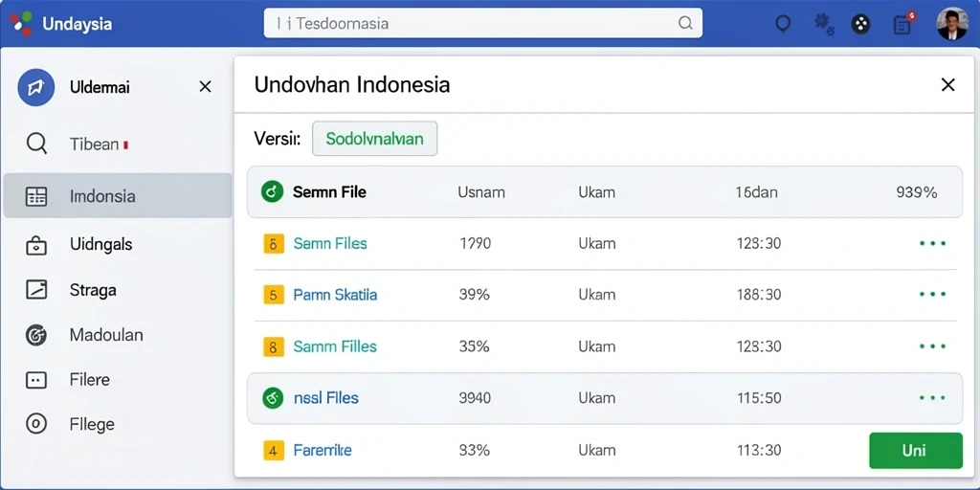Click the round black dotted icon in header
980x490 pixels.
(861, 24)
